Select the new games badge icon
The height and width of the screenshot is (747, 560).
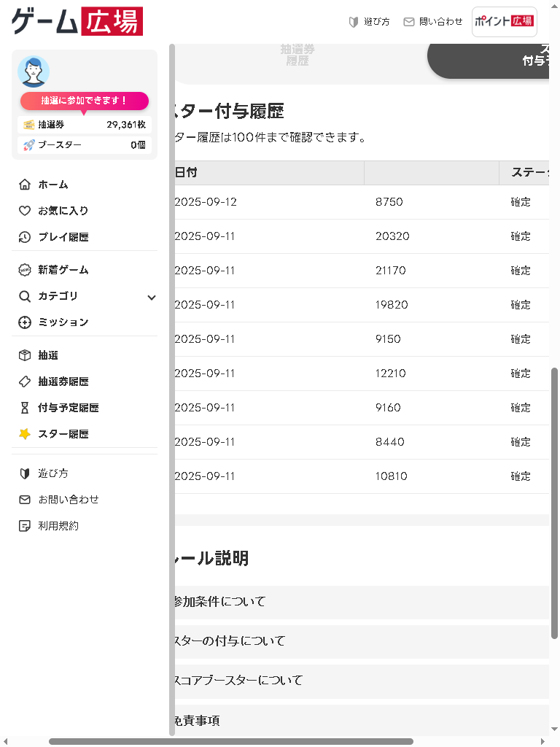pyautogui.click(x=25, y=270)
